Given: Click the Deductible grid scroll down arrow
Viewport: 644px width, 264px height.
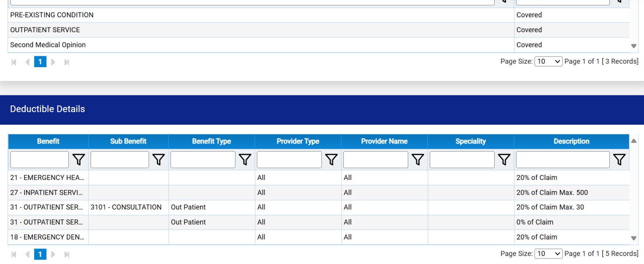Looking at the screenshot, I should (634, 238).
